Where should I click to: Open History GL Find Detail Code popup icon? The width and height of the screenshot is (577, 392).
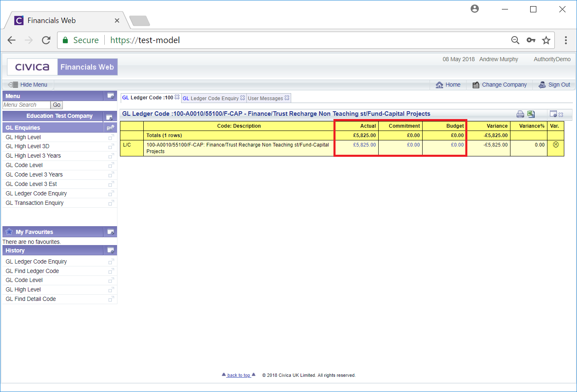tap(111, 299)
